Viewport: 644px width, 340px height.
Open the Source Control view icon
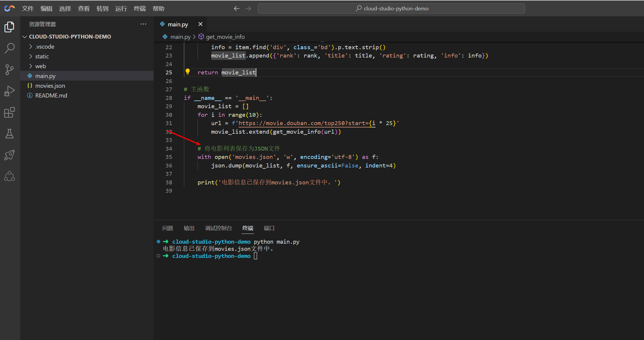[9, 70]
